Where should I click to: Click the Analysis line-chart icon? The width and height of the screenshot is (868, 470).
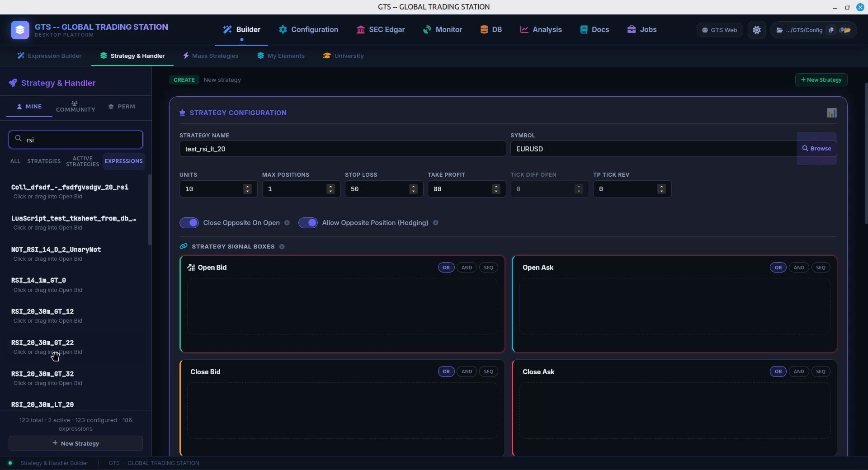click(x=524, y=29)
